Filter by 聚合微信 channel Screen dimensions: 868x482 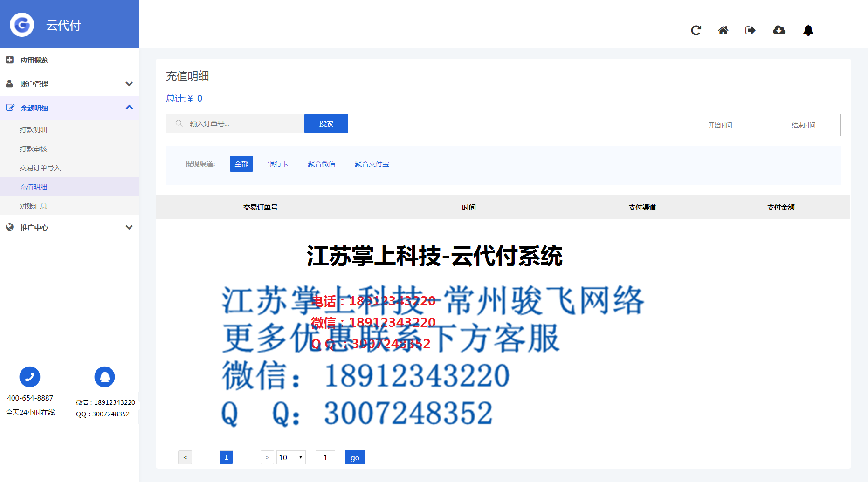[322, 164]
